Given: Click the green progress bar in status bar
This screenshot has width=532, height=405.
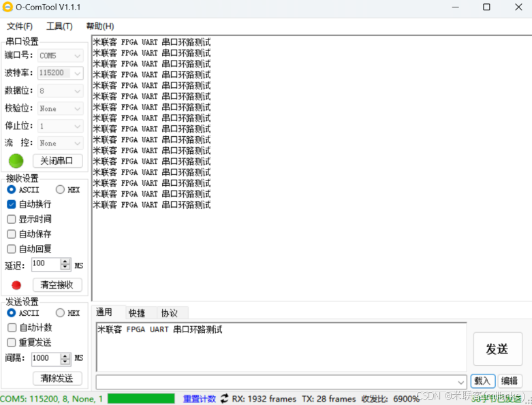Looking at the screenshot, I should 141,399.
